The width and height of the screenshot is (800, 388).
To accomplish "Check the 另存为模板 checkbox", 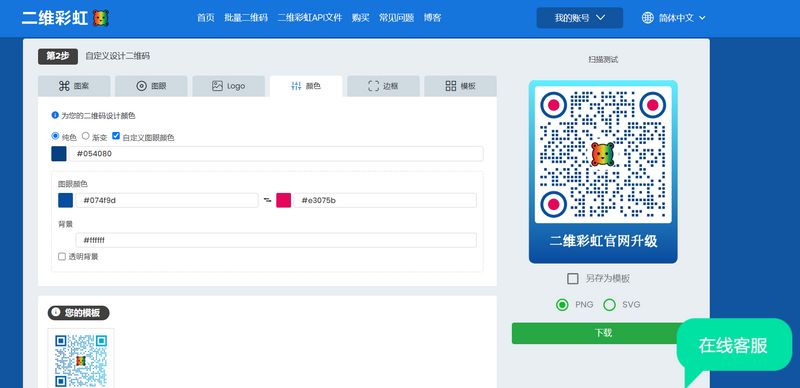I will tap(573, 279).
